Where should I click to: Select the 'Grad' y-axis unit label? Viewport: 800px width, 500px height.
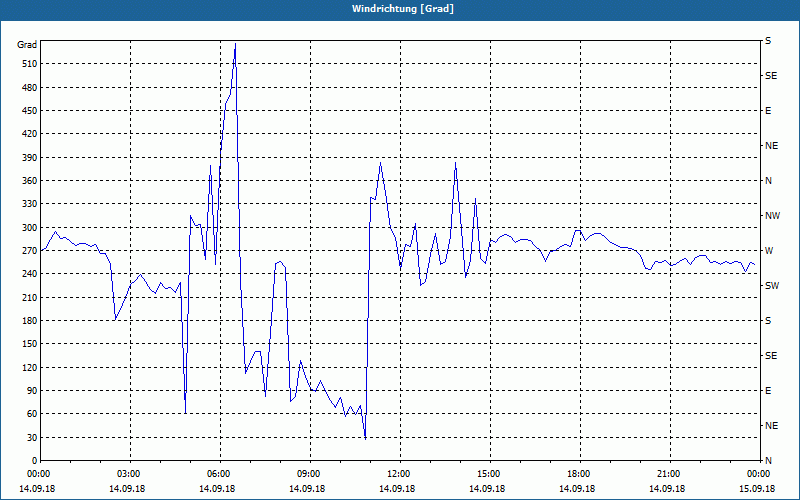[x=27, y=45]
